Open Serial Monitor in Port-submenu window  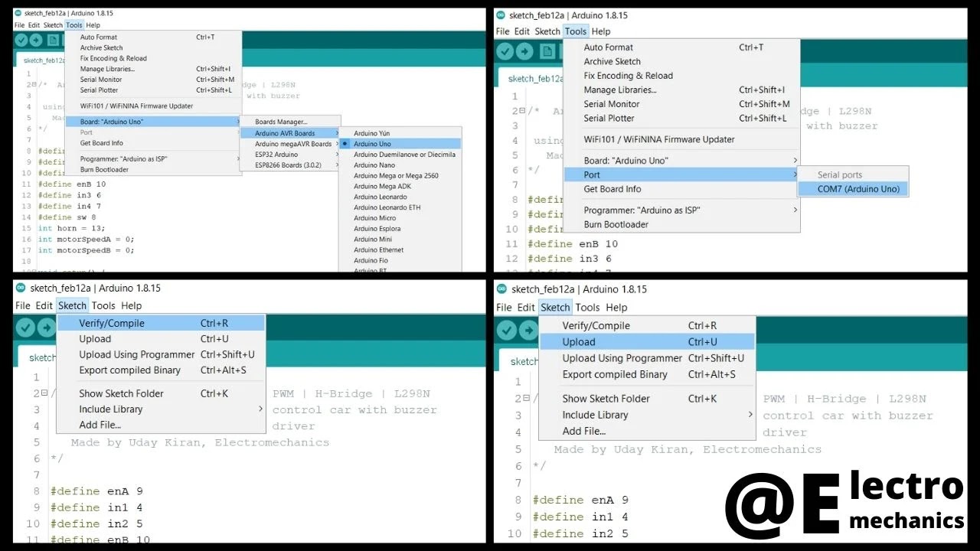click(x=612, y=104)
